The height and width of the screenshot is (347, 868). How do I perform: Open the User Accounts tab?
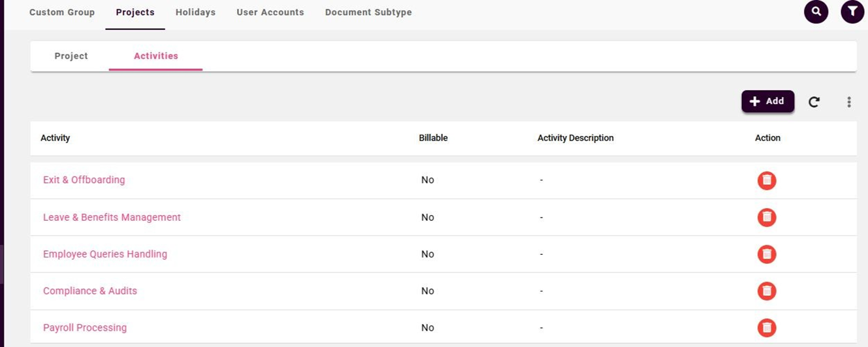(x=270, y=12)
